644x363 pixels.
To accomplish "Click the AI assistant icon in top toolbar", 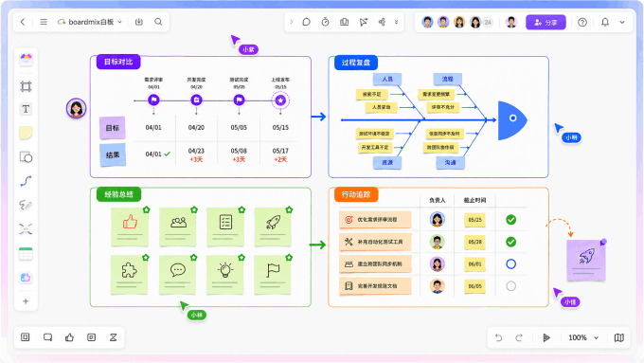I will pyautogui.click(x=382, y=22).
